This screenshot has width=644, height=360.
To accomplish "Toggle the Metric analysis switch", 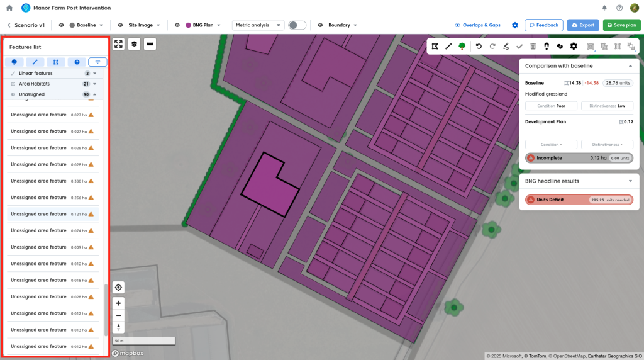I will click(297, 25).
